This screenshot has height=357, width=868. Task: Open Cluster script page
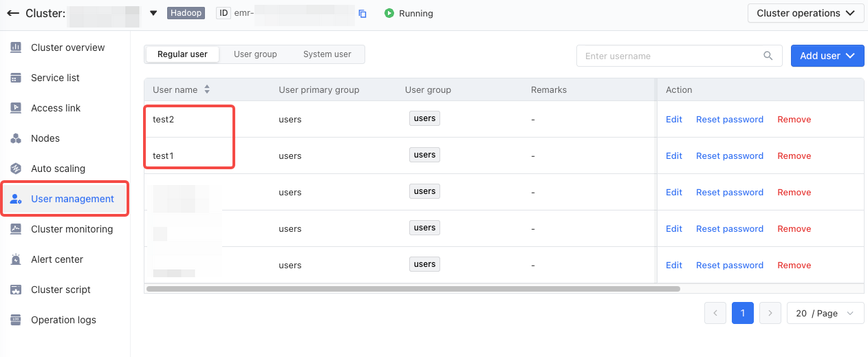coord(61,290)
